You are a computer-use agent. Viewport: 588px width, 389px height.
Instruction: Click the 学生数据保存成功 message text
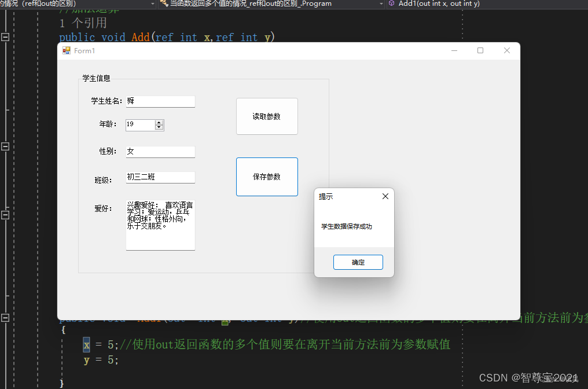pos(347,226)
